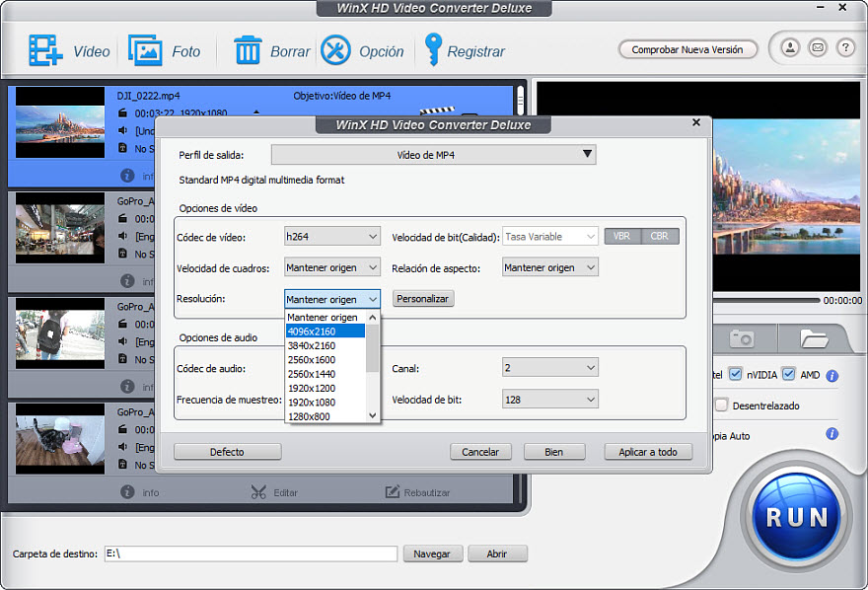868x590 pixels.
Task: Collapse the Resolución dropdown
Action: (x=332, y=299)
